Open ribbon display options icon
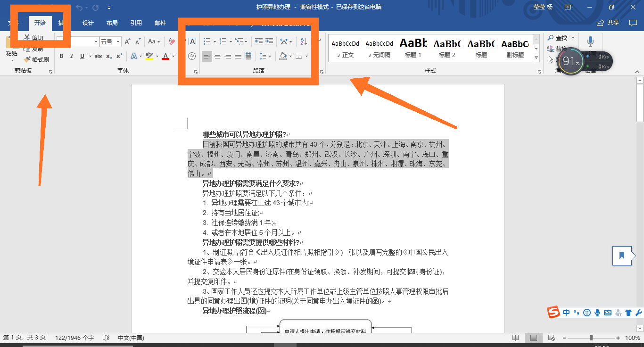 pyautogui.click(x=568, y=7)
